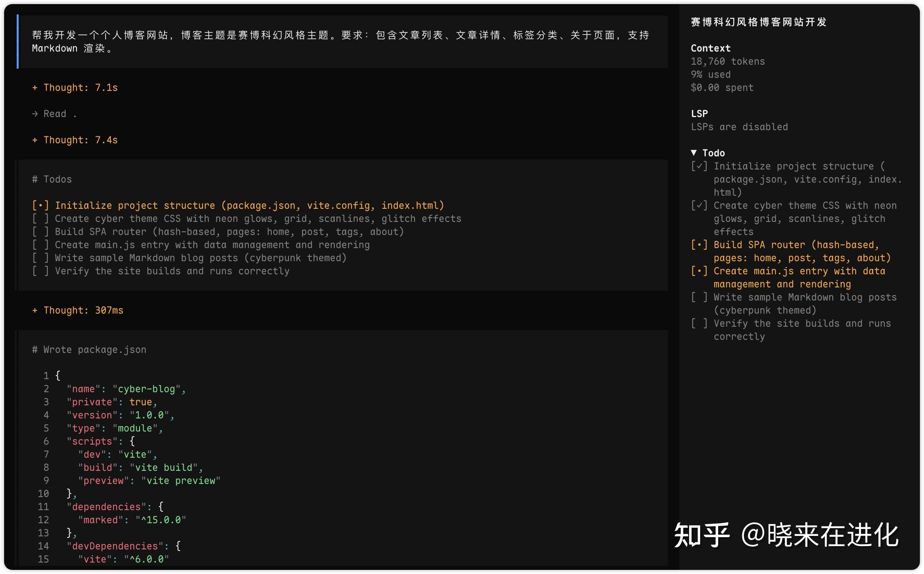Click the "name": "cyber-blog" code line

126,389
